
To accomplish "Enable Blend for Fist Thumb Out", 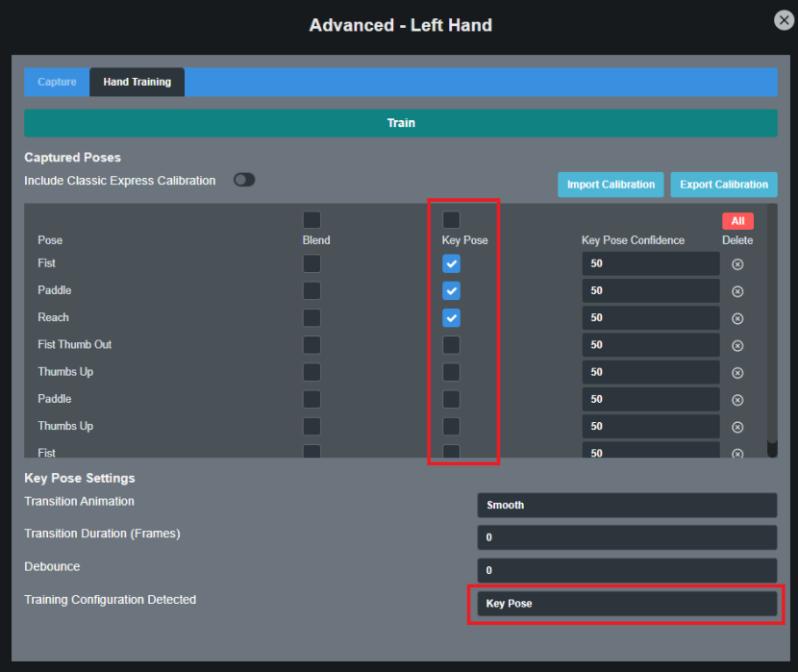I will click(x=312, y=345).
